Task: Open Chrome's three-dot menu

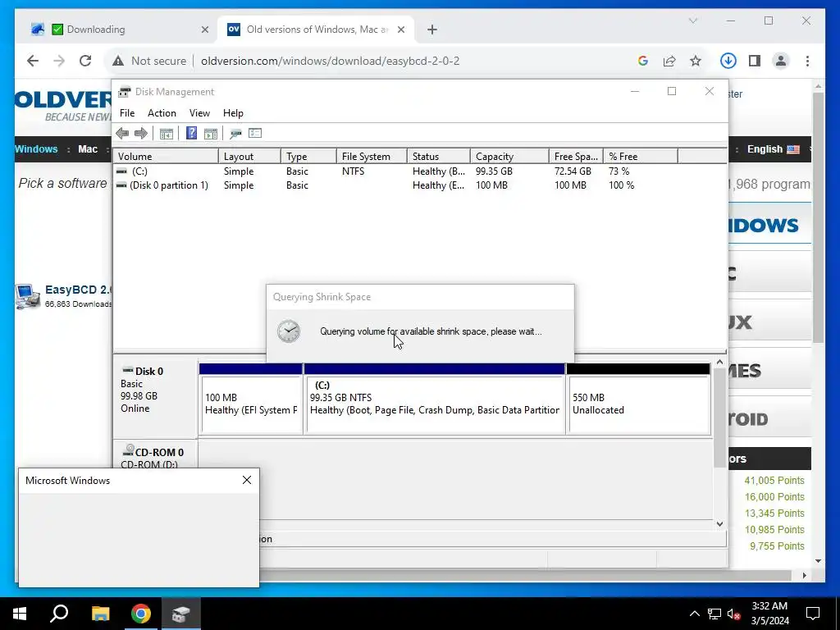Action: (x=807, y=61)
